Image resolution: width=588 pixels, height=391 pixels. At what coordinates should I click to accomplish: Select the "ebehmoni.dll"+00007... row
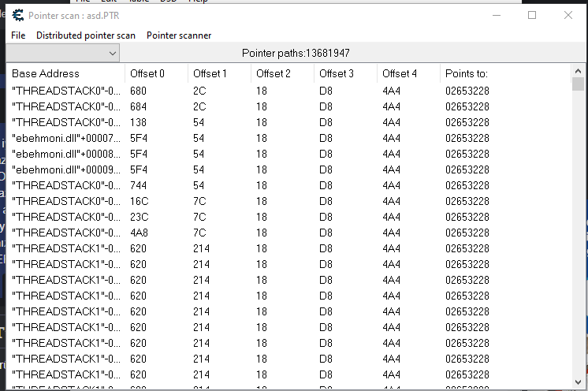[288, 138]
